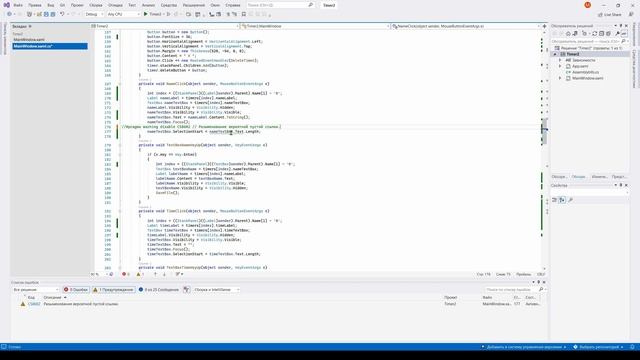Viewport: 640px width, 360px height.
Task: Click the Sync icon in Solution Explorer
Action: pos(594,33)
